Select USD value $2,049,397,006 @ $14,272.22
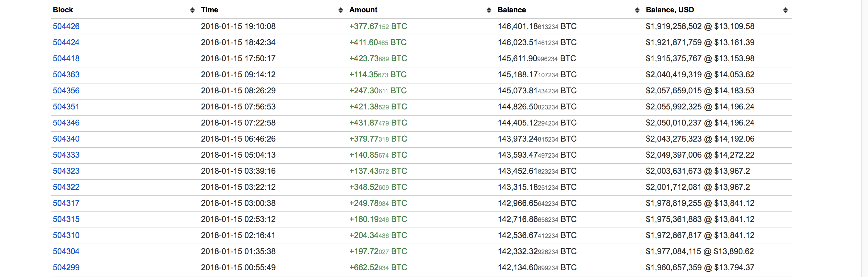This screenshot has width=868, height=277. click(700, 155)
